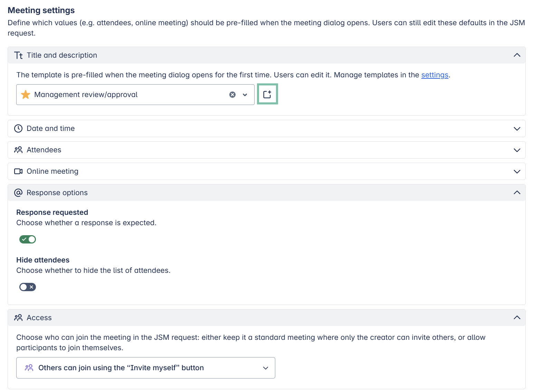The width and height of the screenshot is (534, 392).
Task: Click the @ icon next to Response options
Action: (x=18, y=193)
